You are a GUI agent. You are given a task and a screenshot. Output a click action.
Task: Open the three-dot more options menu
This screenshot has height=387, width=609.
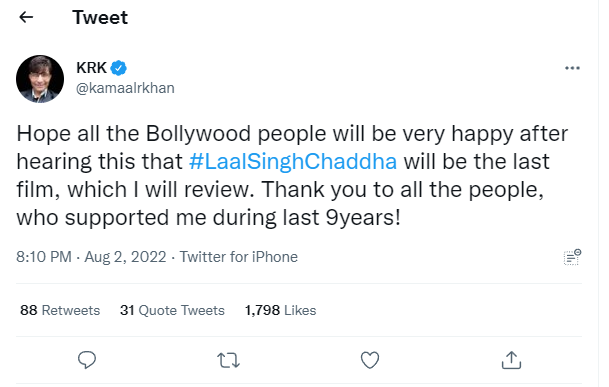tap(572, 68)
